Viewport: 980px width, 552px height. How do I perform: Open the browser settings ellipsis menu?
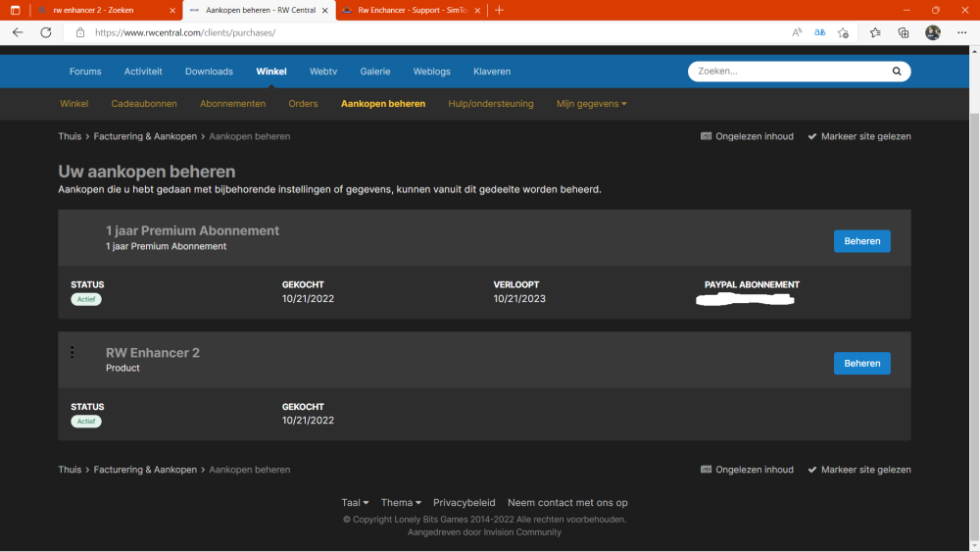click(x=961, y=32)
